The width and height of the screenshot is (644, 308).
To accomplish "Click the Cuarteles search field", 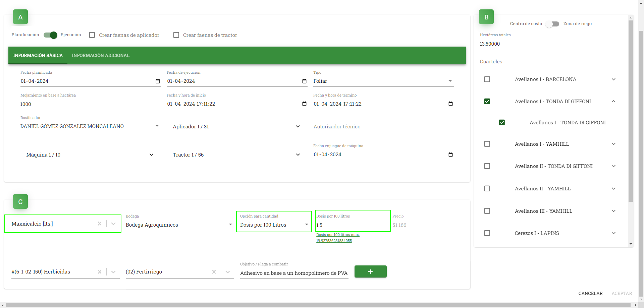I will click(x=550, y=62).
